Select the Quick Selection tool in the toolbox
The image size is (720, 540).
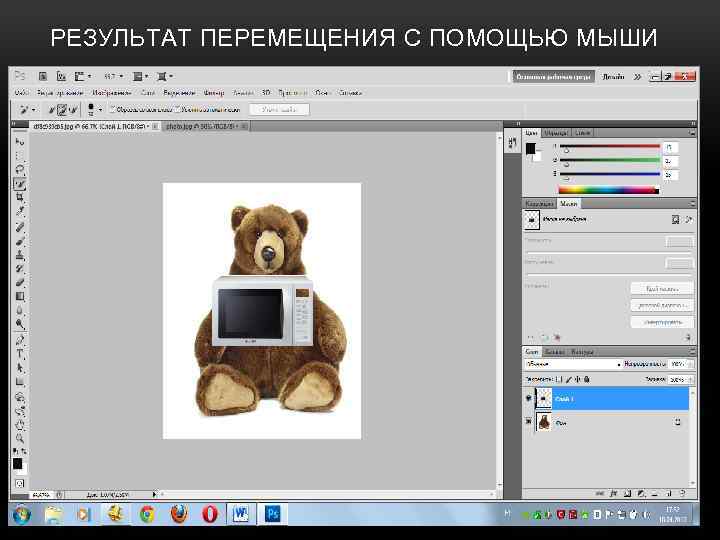point(19,184)
